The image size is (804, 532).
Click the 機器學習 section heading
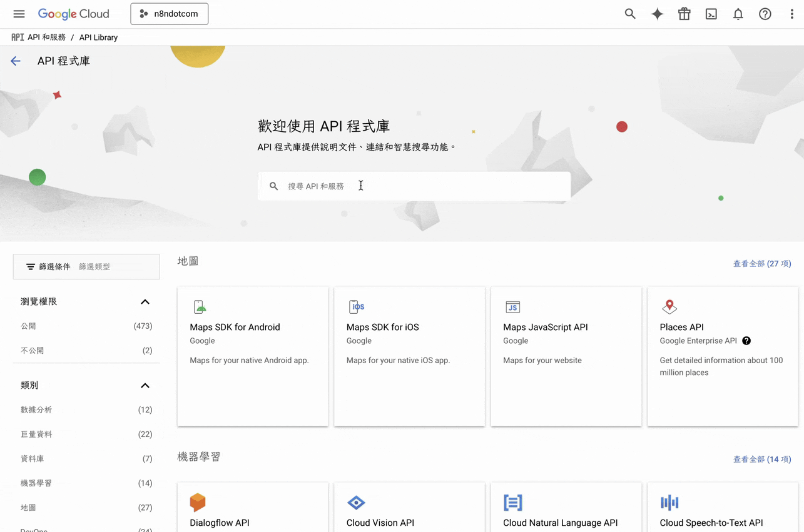point(199,457)
